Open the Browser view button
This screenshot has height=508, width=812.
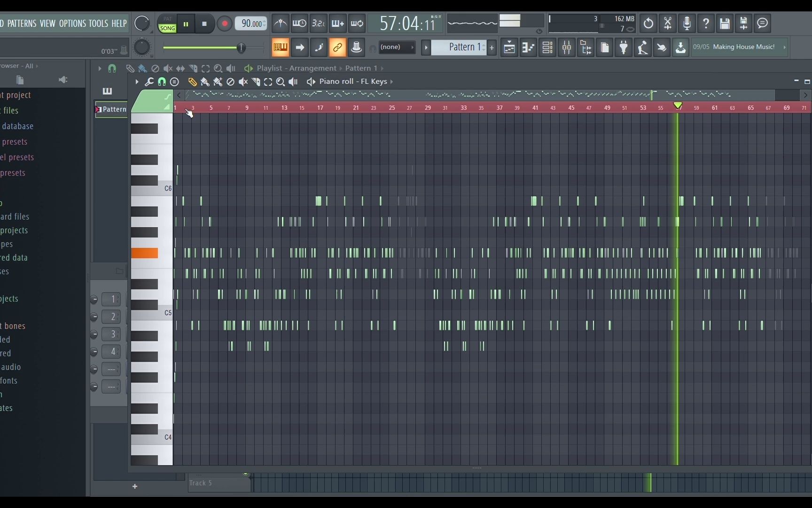pos(586,48)
